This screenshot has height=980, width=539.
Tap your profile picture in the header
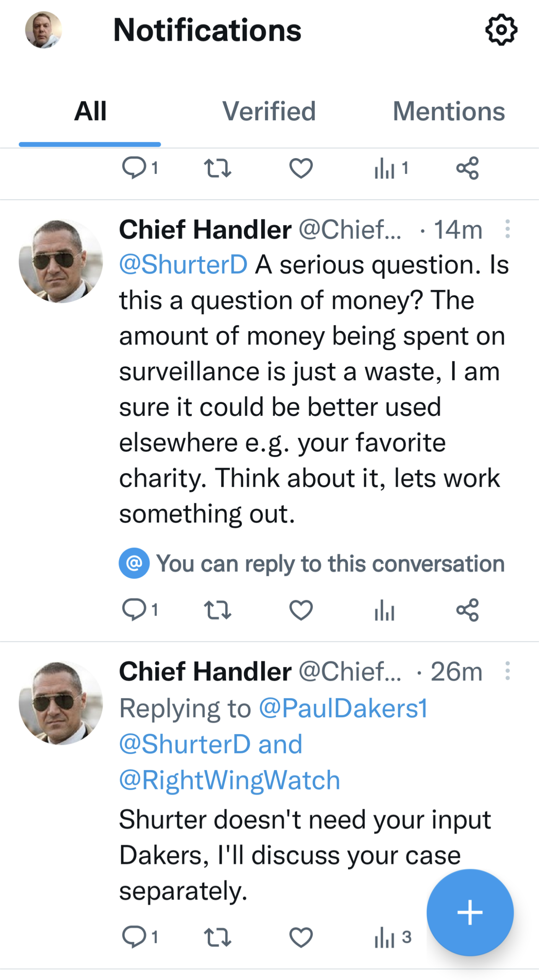43,30
